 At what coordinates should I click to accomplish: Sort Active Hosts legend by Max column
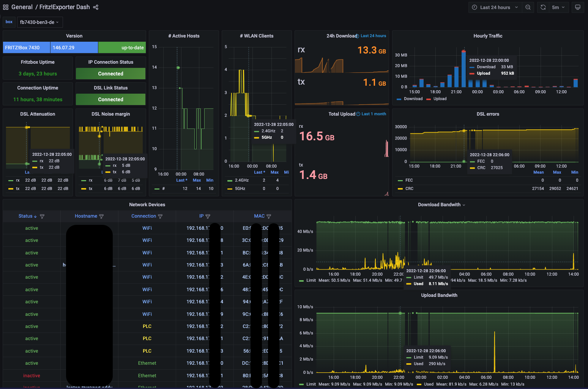[x=197, y=180]
